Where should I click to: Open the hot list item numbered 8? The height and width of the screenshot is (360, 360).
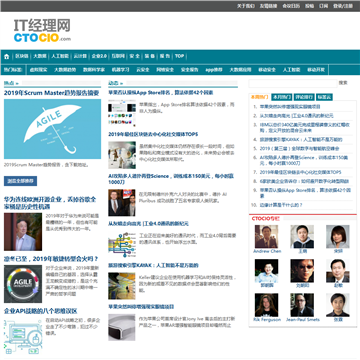point(304,181)
